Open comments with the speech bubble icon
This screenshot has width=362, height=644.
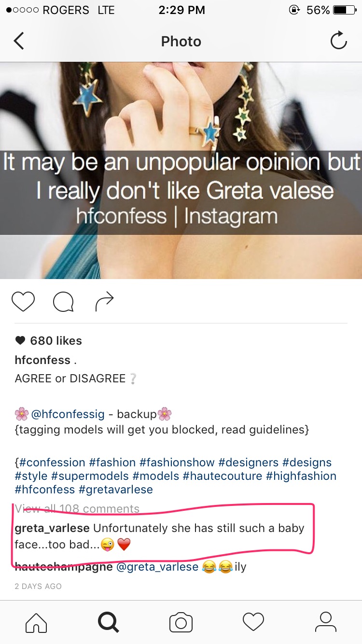coord(63,302)
